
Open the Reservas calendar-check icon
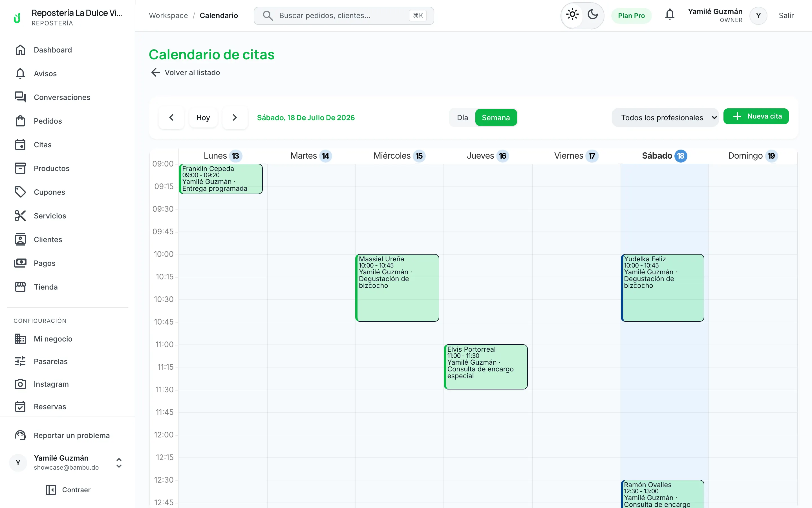point(20,406)
